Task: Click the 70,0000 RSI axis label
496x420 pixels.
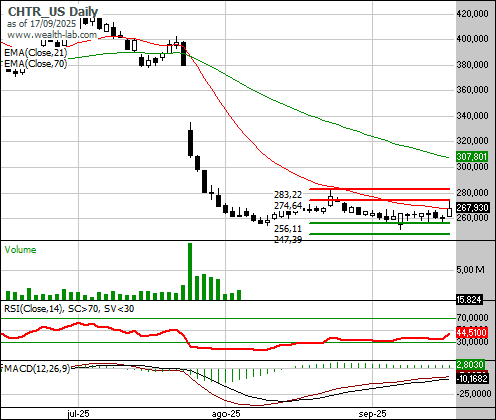Action: [472, 317]
